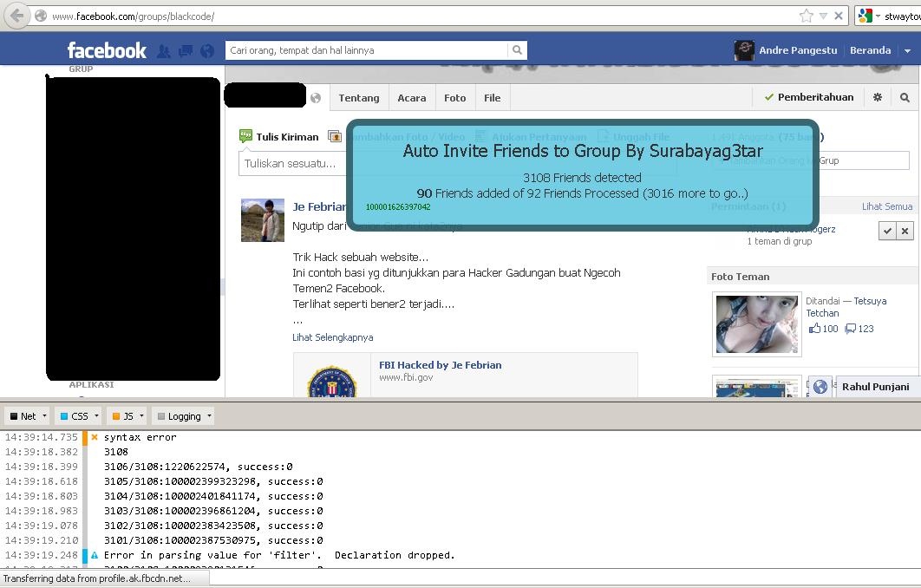Expand post with Lihat Selengkapnya
Viewport: 921px width, 588px height.
pyautogui.click(x=332, y=337)
